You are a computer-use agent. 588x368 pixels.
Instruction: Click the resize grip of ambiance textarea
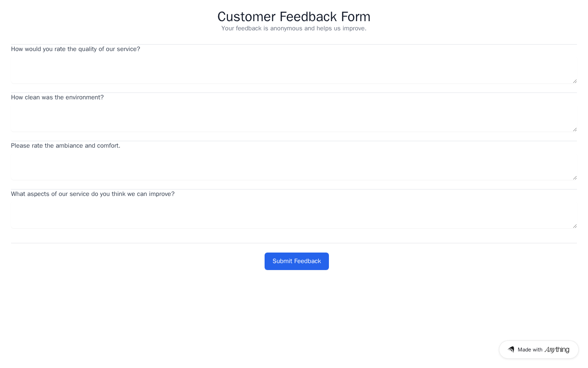pyautogui.click(x=575, y=178)
